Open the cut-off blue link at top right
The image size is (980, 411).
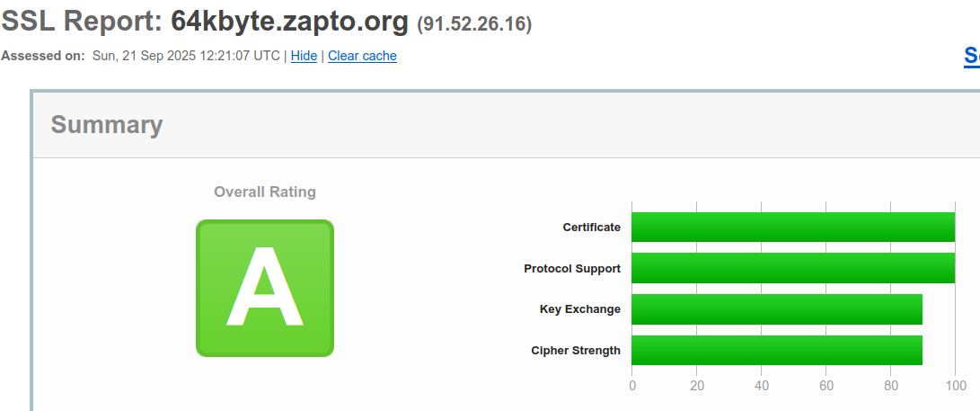pos(971,56)
